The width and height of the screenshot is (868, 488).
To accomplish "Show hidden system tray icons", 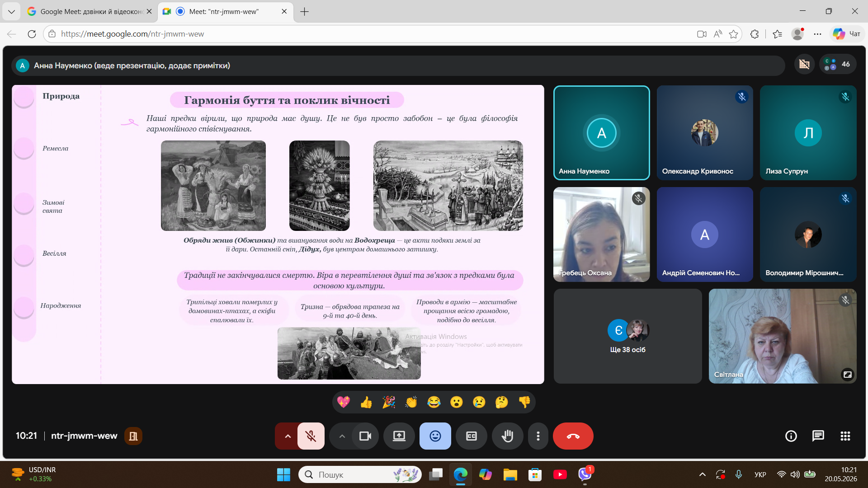I will click(703, 474).
